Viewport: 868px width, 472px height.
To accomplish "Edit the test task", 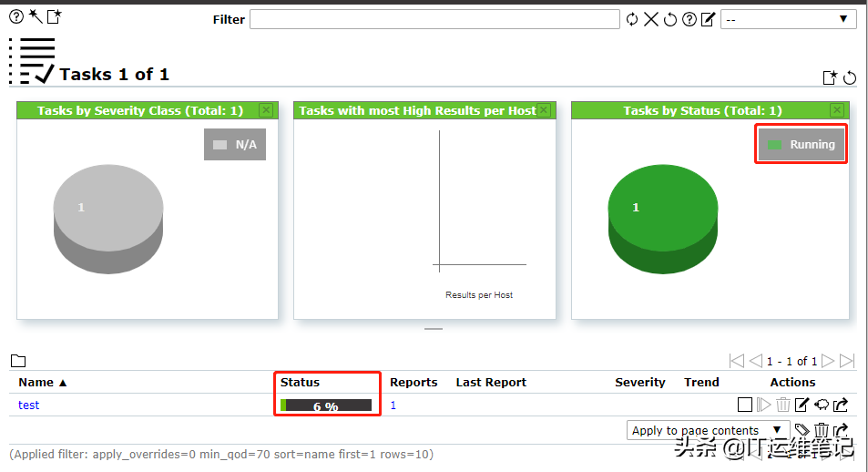I will tap(802, 405).
